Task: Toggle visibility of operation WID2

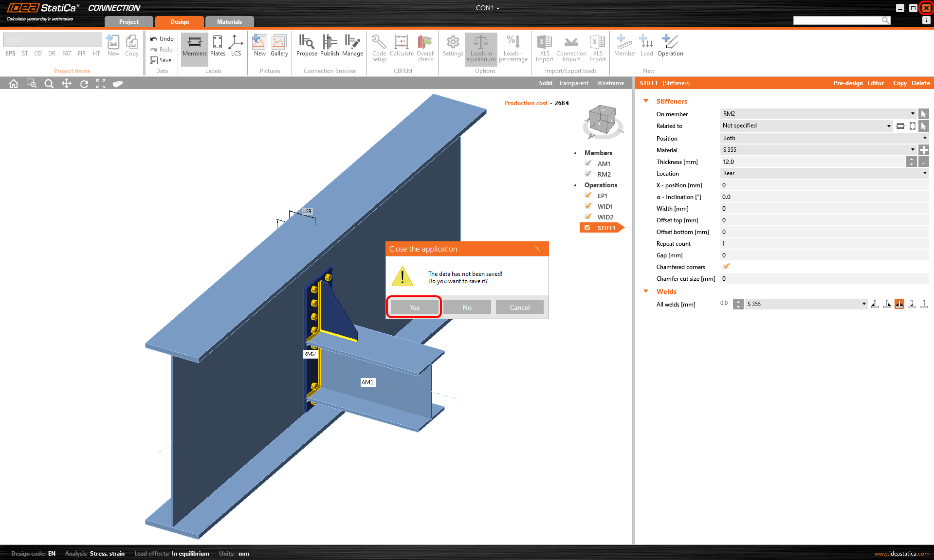Action: click(588, 217)
